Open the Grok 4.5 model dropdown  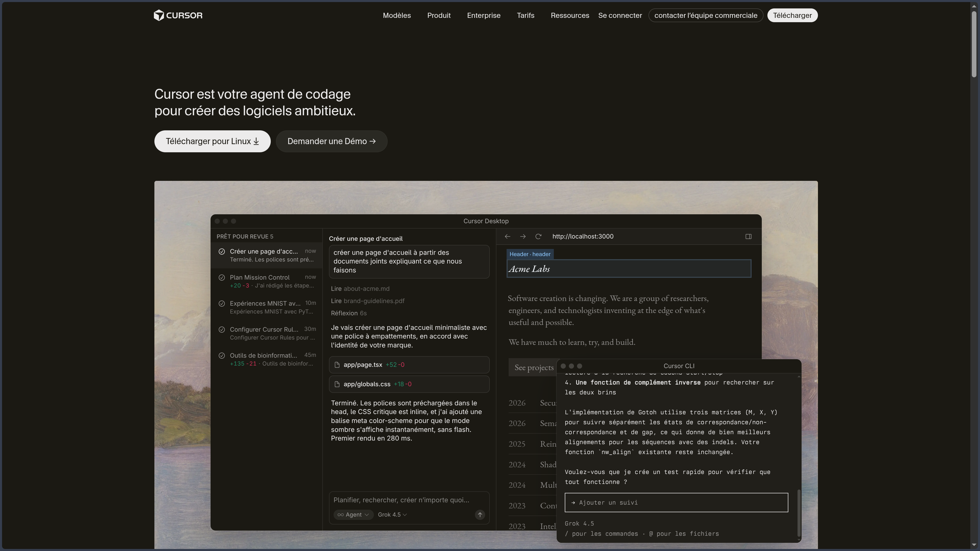(392, 515)
